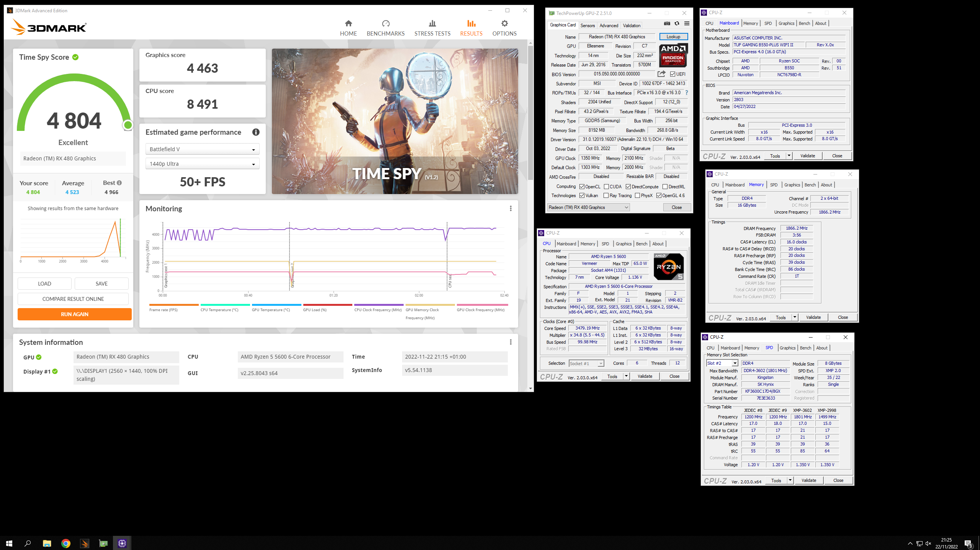Toggle the Vulkan checkbox in GPU-Z

tap(582, 196)
